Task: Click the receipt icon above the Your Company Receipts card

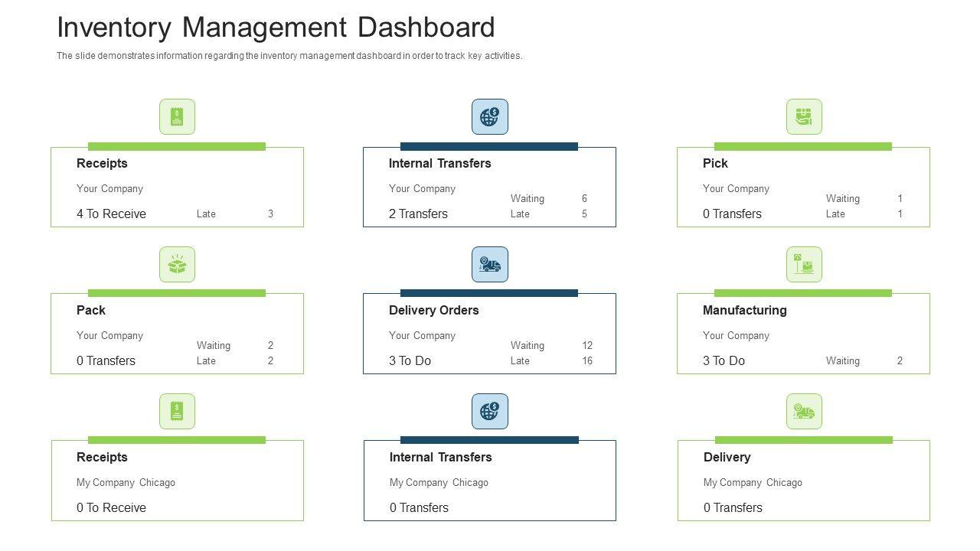Action: [x=177, y=117]
